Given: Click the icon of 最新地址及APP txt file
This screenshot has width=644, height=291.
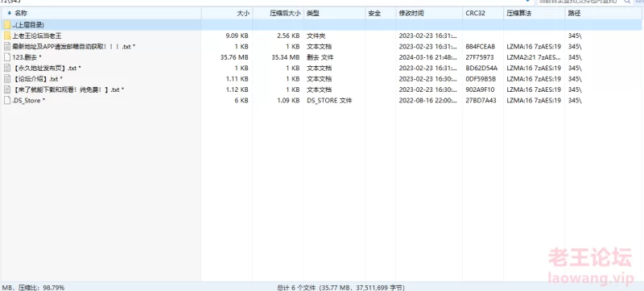Looking at the screenshot, I should tap(7, 47).
